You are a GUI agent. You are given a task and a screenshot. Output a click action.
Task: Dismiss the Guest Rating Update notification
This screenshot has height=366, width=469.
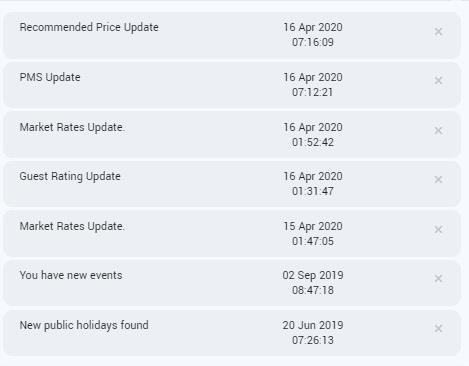pos(438,180)
